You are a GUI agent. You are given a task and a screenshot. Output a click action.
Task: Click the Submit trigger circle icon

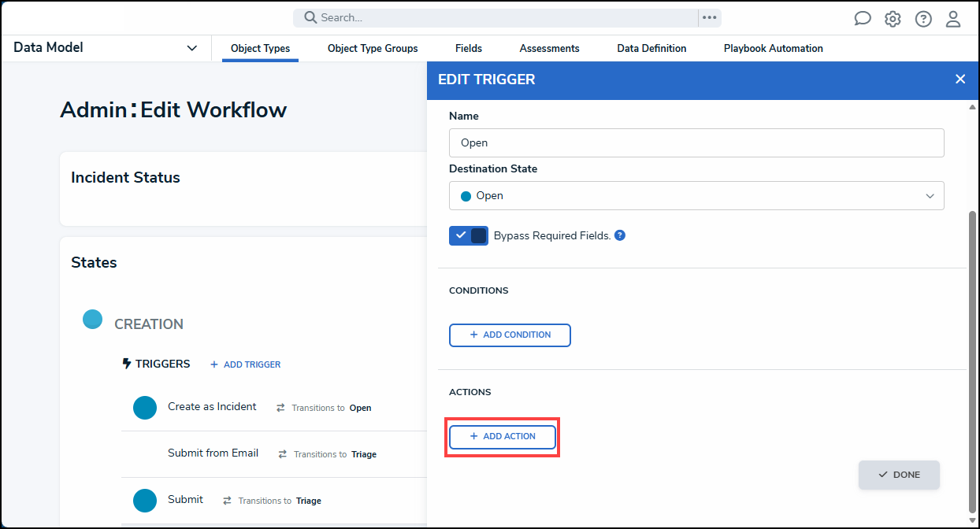click(x=145, y=501)
